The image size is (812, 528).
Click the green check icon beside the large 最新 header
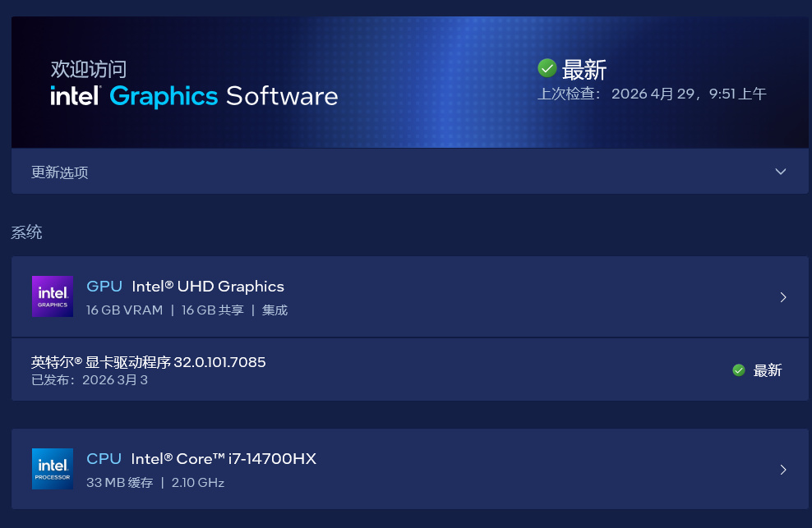(547, 68)
